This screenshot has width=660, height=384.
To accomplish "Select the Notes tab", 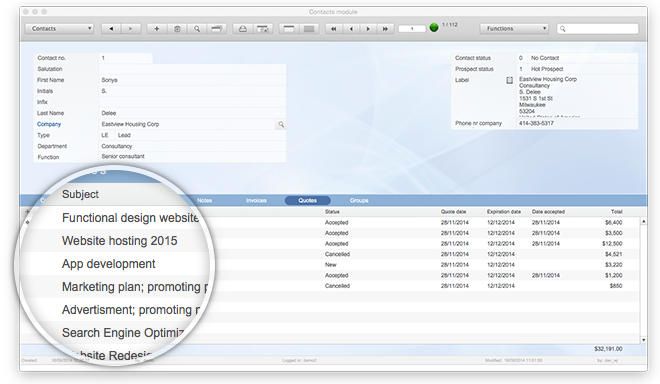I will (205, 200).
